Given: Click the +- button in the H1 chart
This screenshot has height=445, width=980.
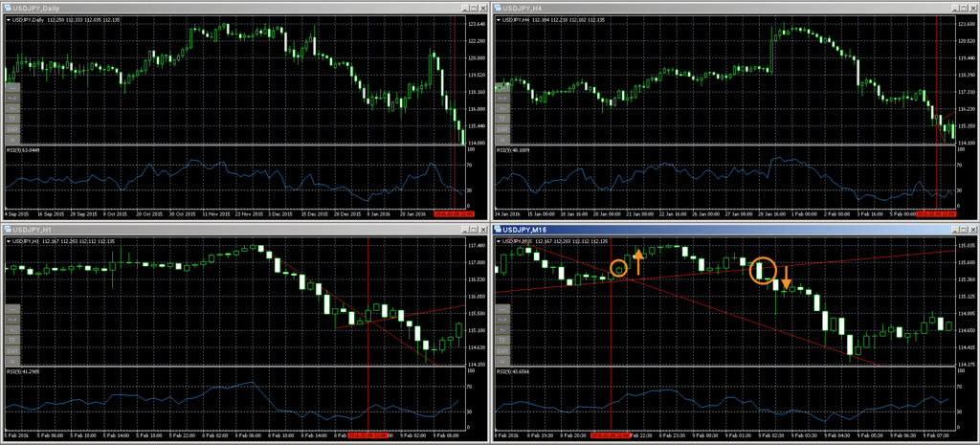Looking at the screenshot, I should tap(12, 329).
